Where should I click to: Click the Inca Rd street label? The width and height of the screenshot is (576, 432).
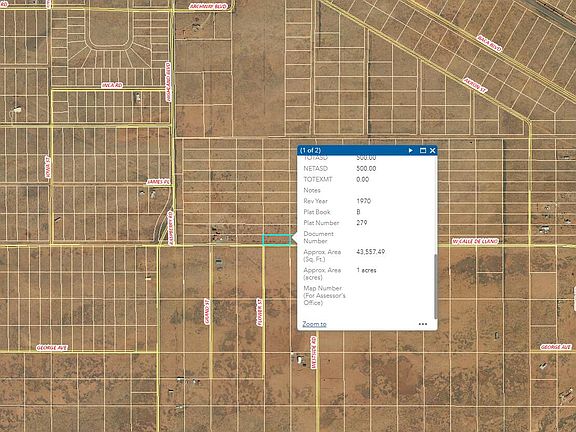112,85
